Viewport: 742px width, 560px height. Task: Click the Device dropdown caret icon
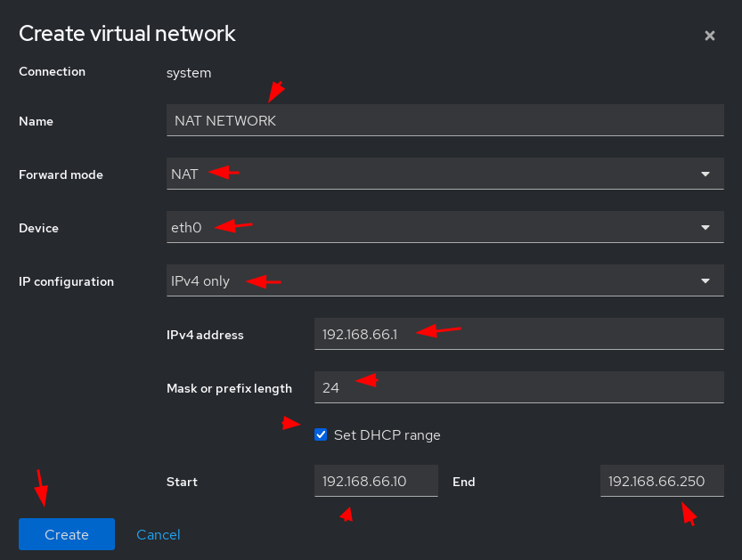point(705,228)
